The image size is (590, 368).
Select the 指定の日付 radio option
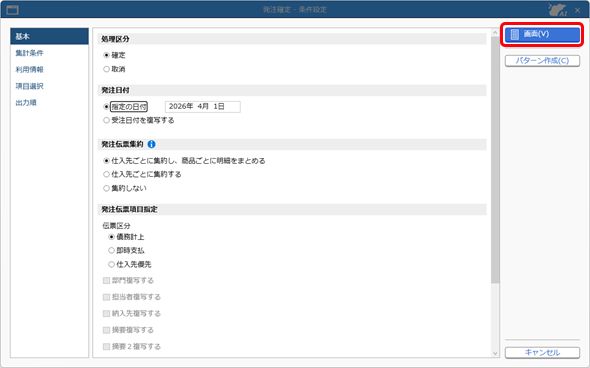pos(106,107)
